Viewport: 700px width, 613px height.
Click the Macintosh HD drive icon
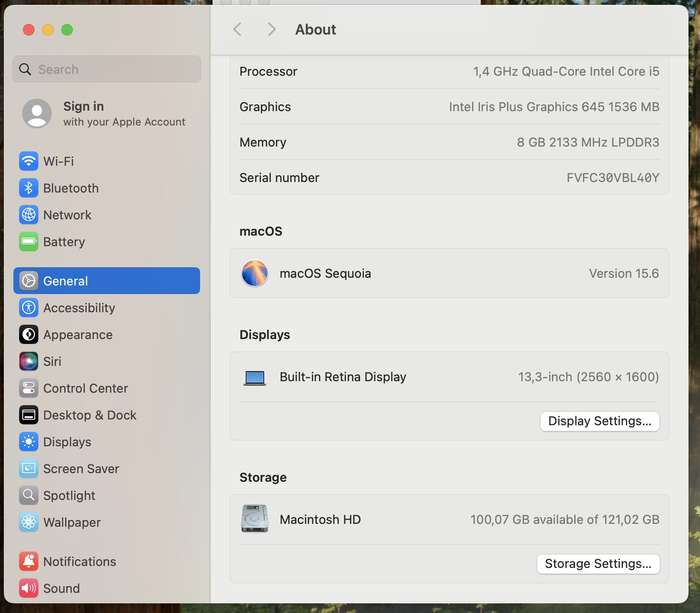tap(254, 519)
